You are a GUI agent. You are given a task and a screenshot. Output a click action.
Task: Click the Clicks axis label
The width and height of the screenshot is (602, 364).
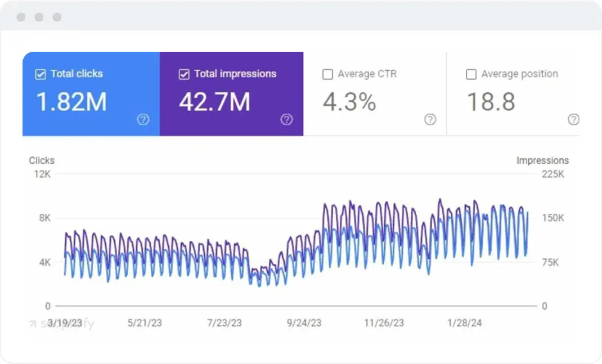pos(42,160)
